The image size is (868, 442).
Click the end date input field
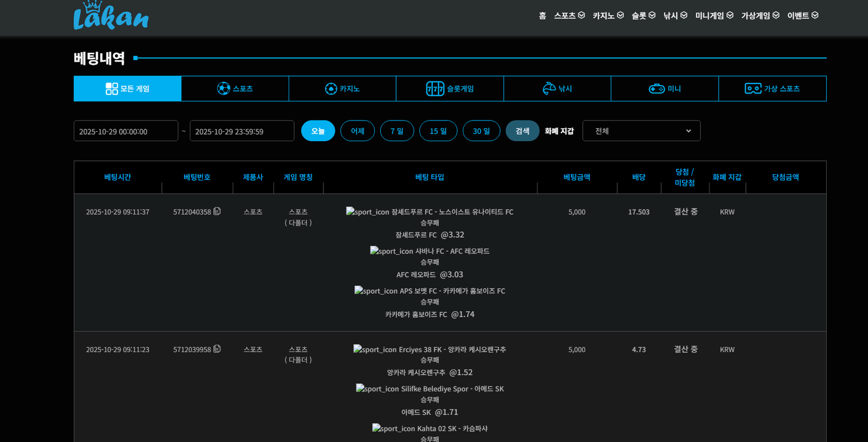[242, 131]
